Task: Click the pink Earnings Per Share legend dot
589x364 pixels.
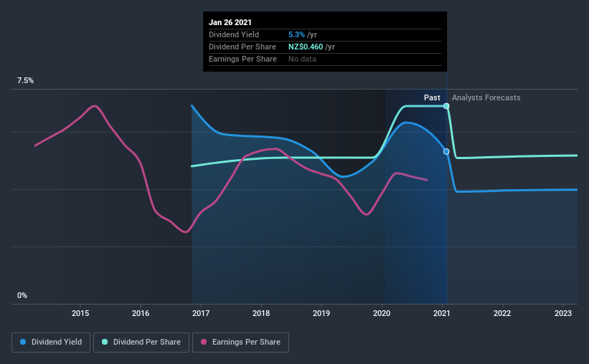Action: (204, 342)
